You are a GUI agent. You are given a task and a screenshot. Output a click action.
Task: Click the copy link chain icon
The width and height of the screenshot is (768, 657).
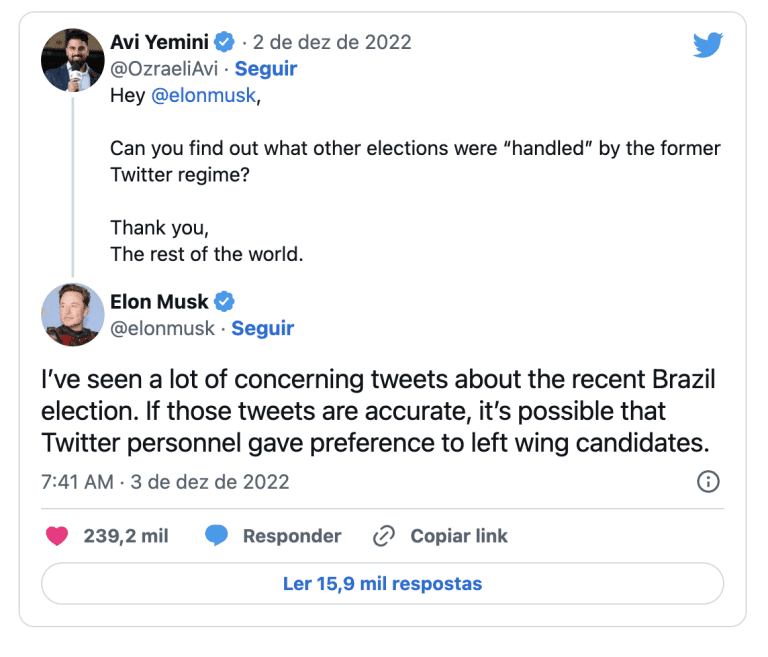(x=384, y=536)
